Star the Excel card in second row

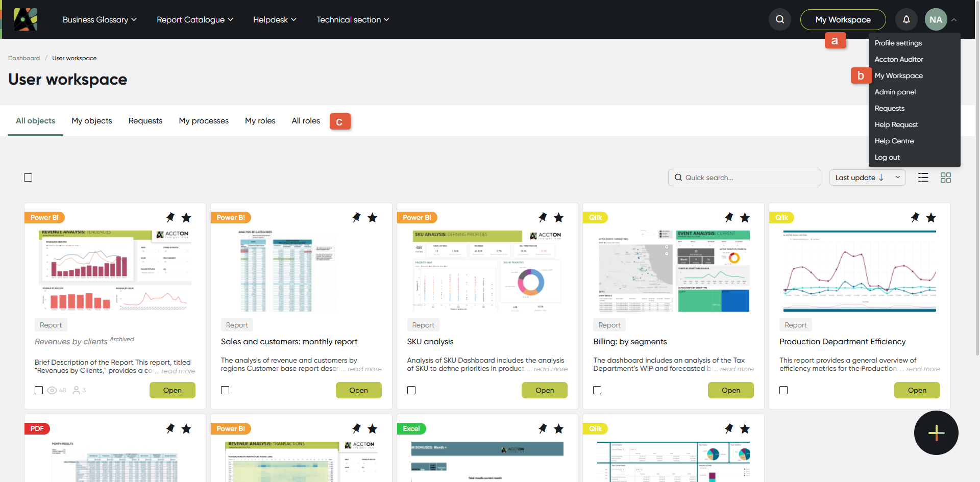tap(559, 429)
